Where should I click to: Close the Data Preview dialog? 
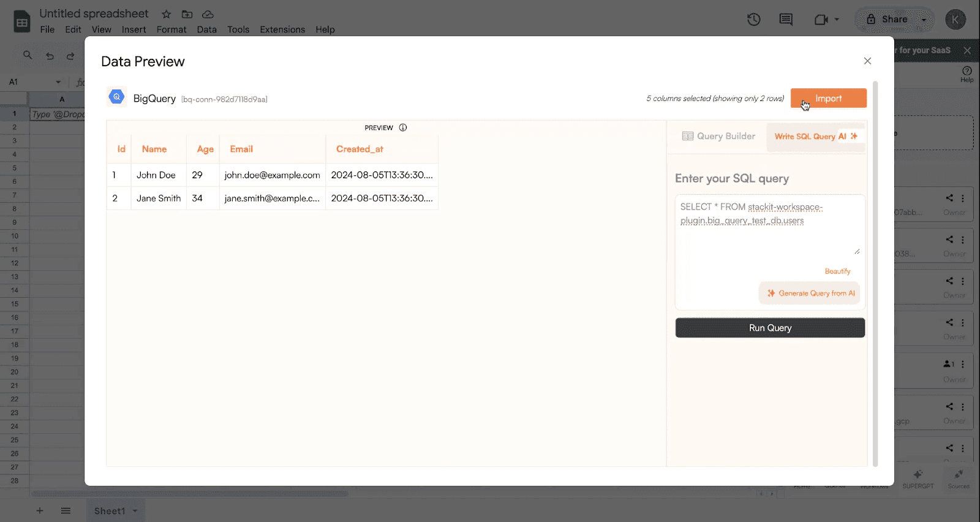pos(867,61)
